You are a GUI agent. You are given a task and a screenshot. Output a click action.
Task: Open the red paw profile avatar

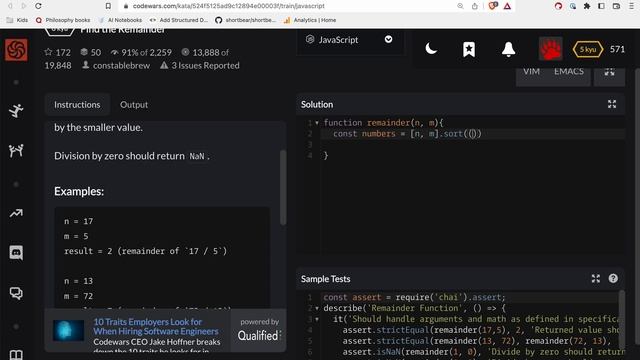(550, 49)
